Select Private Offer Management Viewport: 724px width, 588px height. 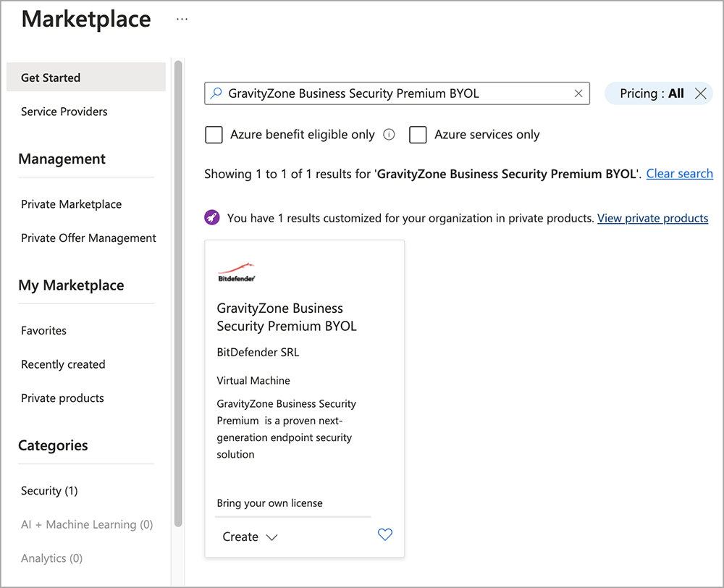pos(88,238)
